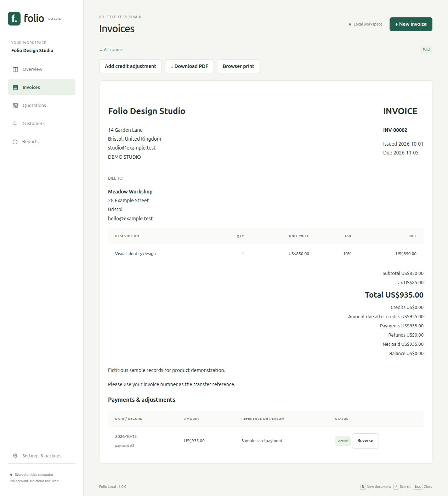Click the Browser print button
Viewport: 448px width, 496px height.
tap(238, 66)
